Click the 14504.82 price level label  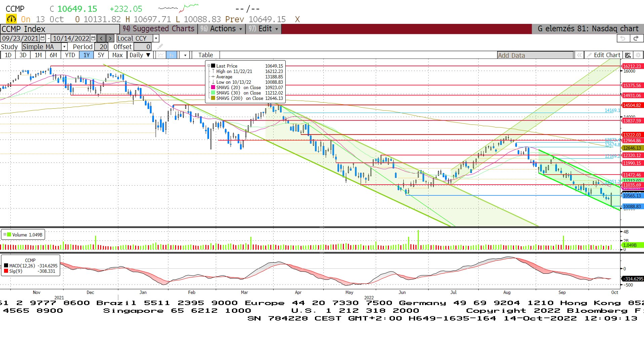pyautogui.click(x=632, y=105)
